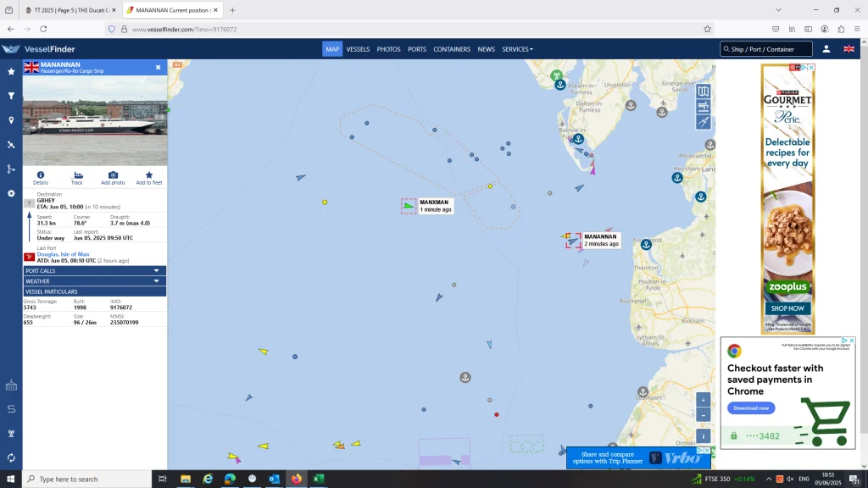868x488 pixels.
Task: Open the route planner S-arrows icon
Action: click(11, 409)
